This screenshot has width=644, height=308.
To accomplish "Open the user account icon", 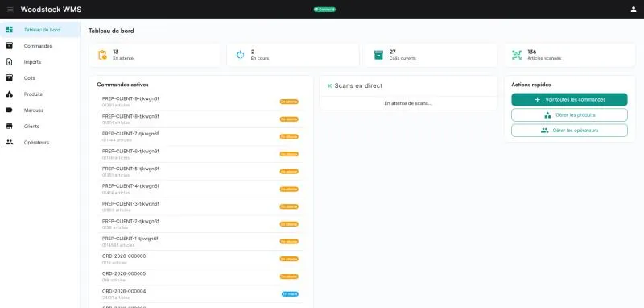I will 634,10.
